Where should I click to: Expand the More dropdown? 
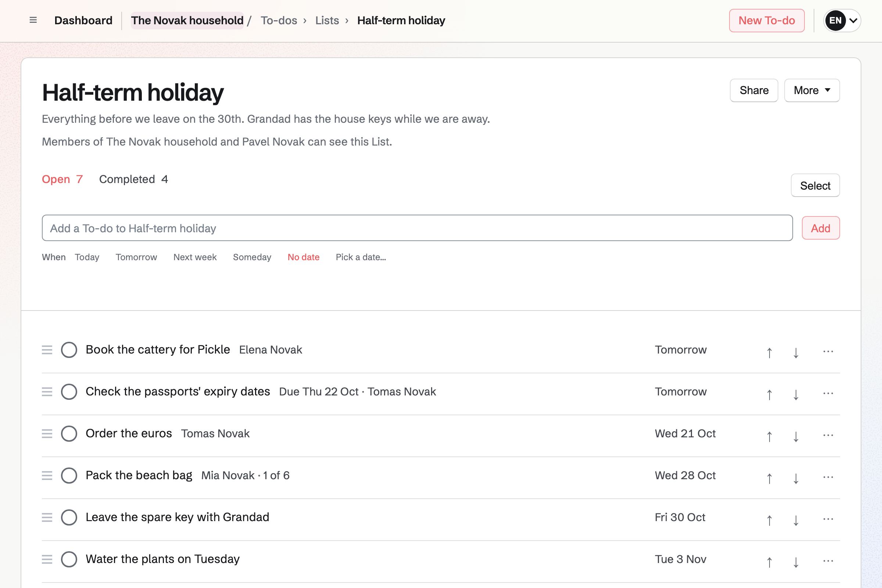coord(812,90)
